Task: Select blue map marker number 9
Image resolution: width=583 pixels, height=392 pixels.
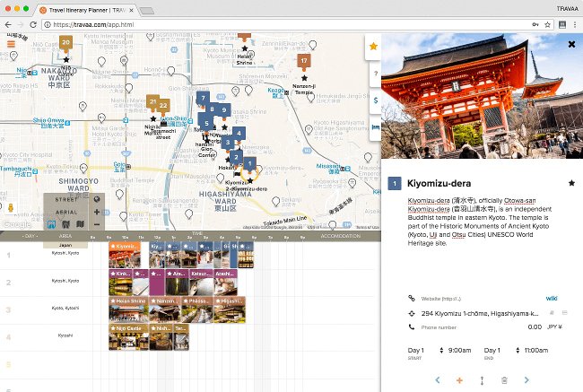Action: pos(224,111)
